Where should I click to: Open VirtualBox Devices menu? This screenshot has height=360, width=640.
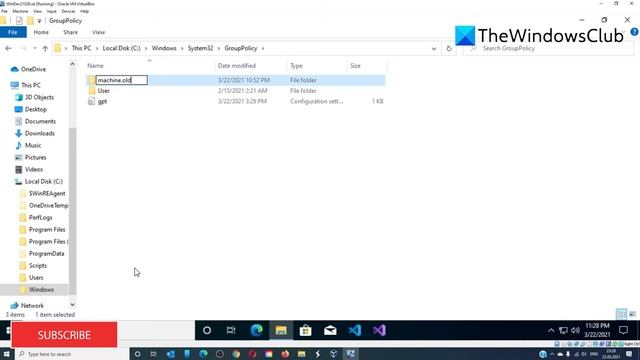click(68, 11)
